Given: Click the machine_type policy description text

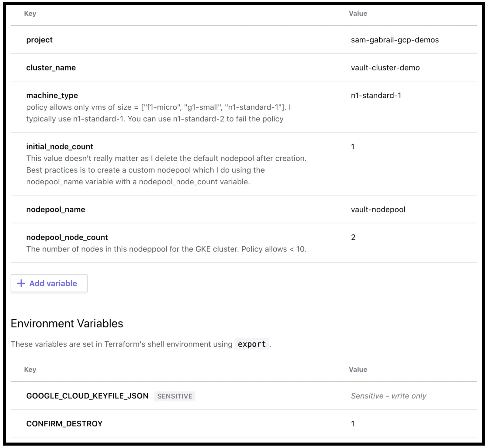Looking at the screenshot, I should coord(155,113).
